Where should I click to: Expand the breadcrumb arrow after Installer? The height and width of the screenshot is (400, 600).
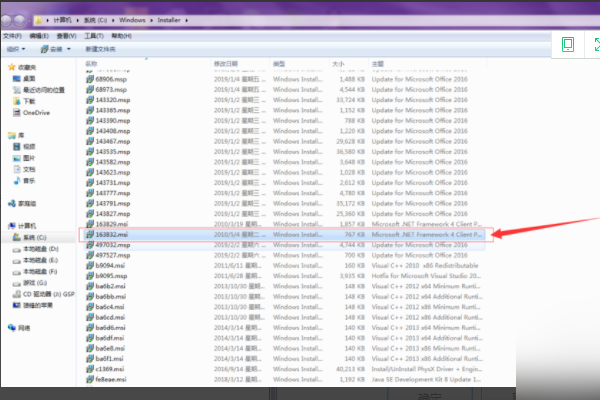187,20
